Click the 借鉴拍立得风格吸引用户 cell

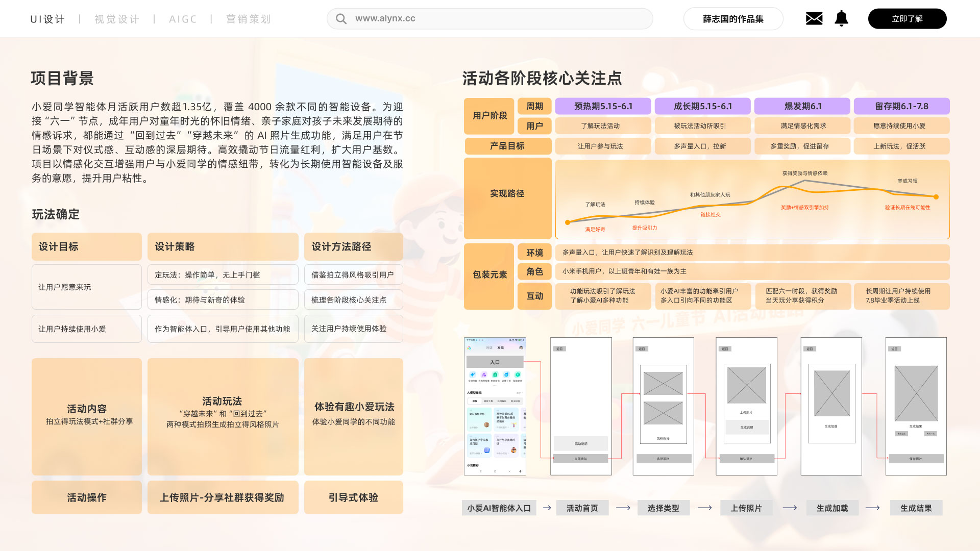(354, 274)
